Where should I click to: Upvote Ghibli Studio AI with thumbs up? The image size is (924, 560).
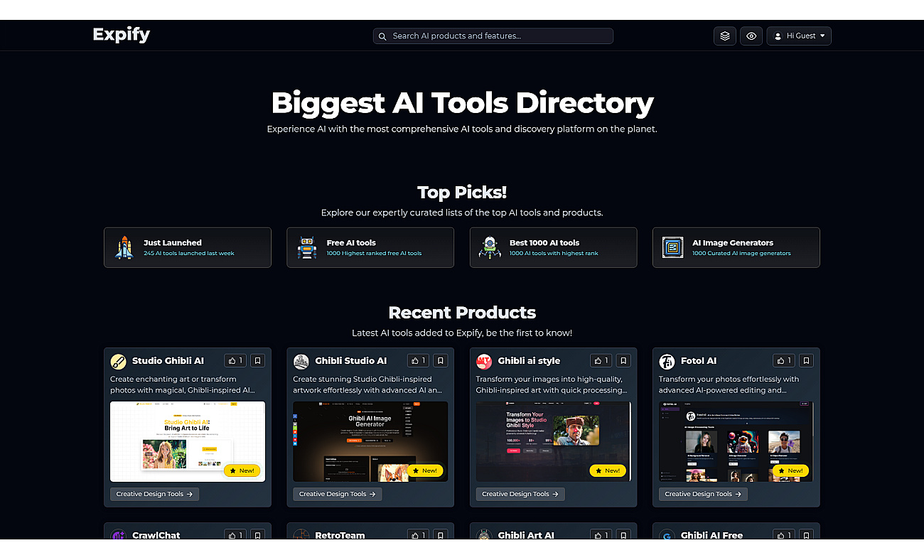419,361
